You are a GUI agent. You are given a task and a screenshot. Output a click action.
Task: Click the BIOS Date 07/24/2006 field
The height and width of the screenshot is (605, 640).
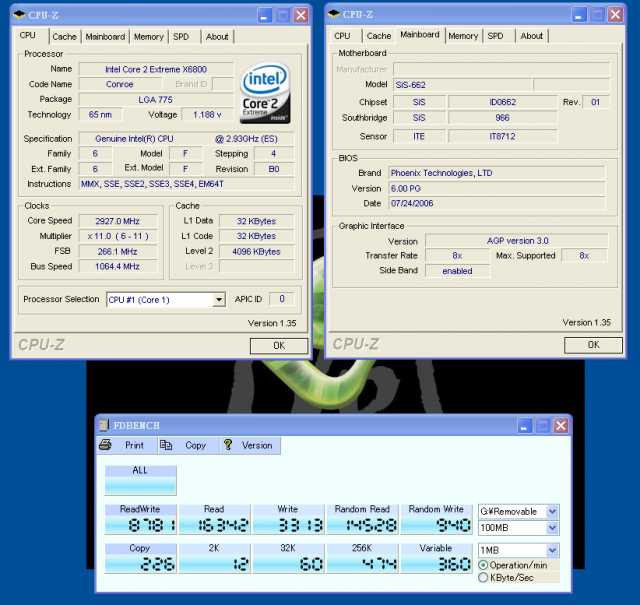coord(497,203)
